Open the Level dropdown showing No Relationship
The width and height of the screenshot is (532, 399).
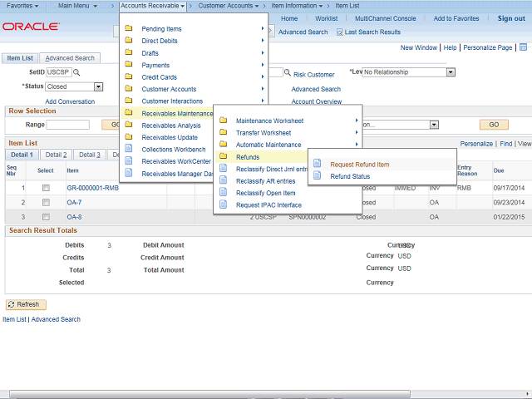[451, 72]
